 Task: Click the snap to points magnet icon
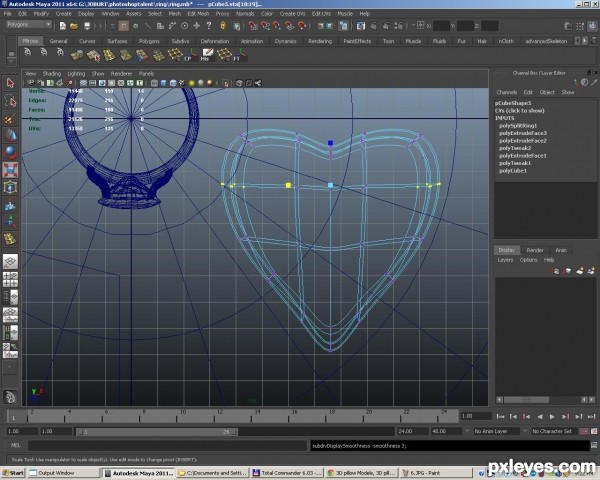click(x=277, y=26)
